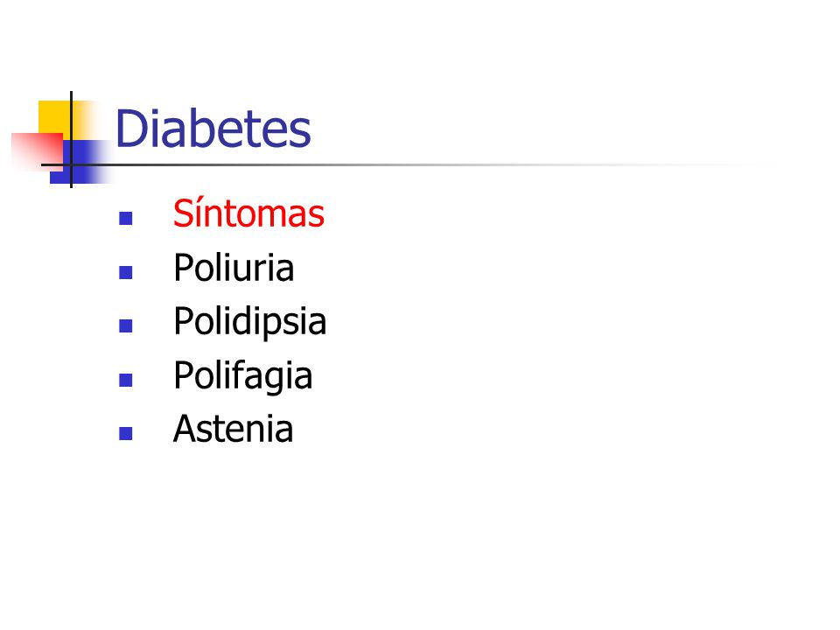Image resolution: width=840 pixels, height=630 pixels.
Task: Click the vertical black line in logo
Action: [71, 139]
